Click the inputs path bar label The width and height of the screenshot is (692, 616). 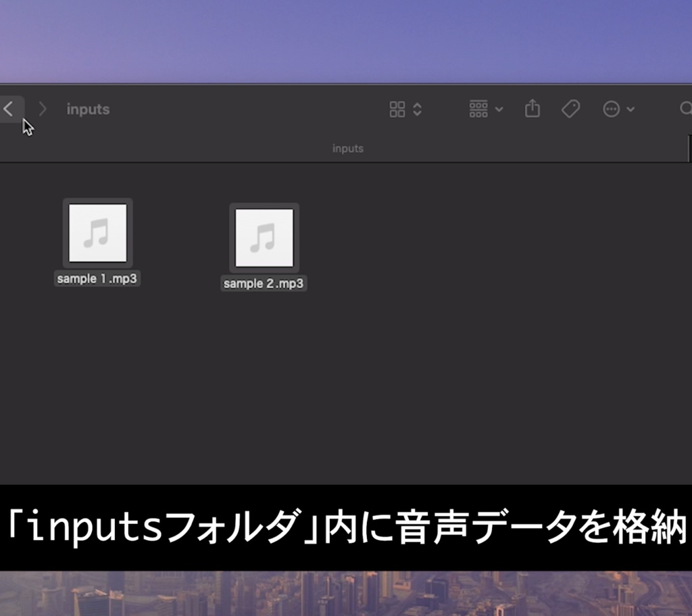coord(348,148)
